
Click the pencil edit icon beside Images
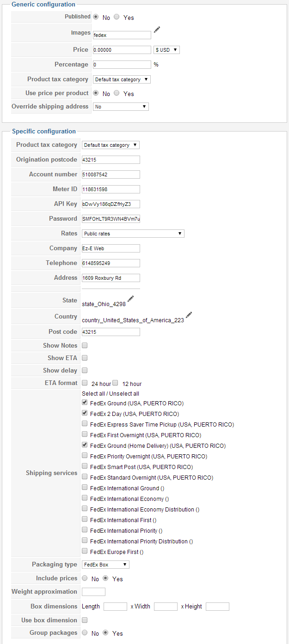click(157, 30)
